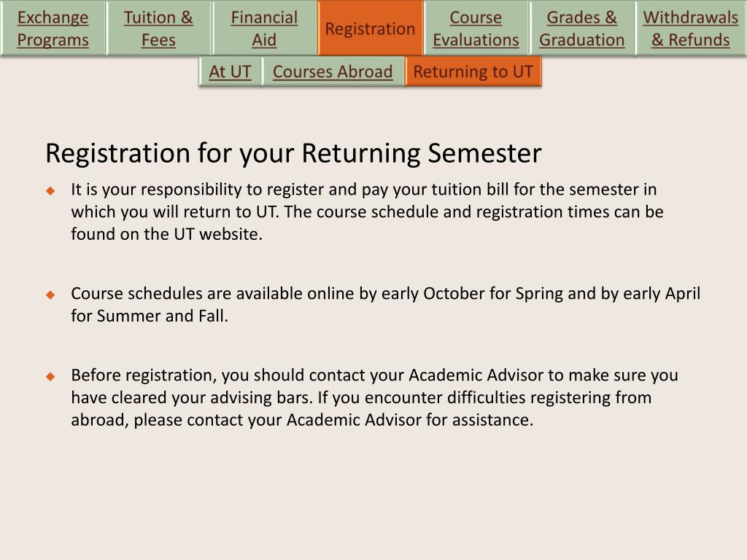Open the Withdrawals & Refunds tab

coord(691,28)
